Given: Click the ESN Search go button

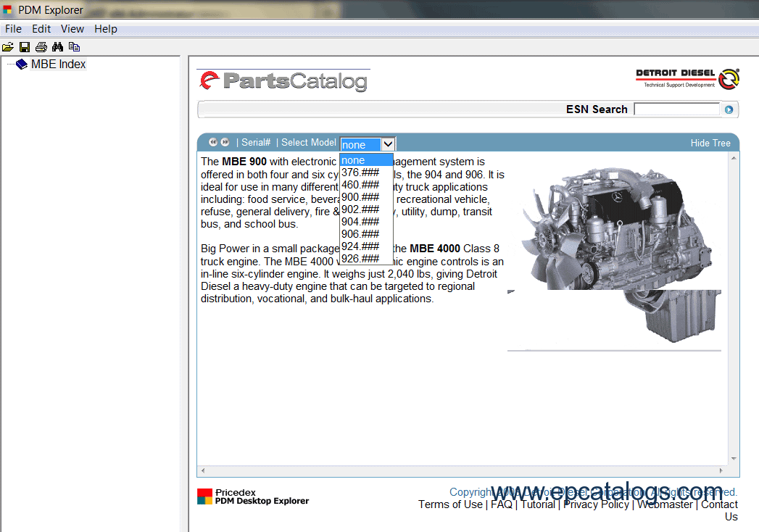Looking at the screenshot, I should (x=729, y=110).
